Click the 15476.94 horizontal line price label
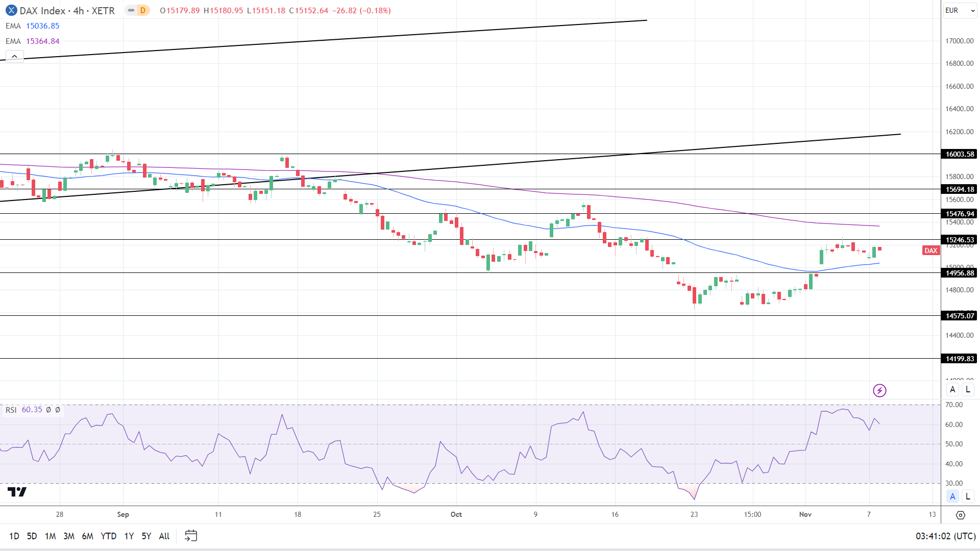Viewport: 980px width, 551px height. (x=960, y=214)
